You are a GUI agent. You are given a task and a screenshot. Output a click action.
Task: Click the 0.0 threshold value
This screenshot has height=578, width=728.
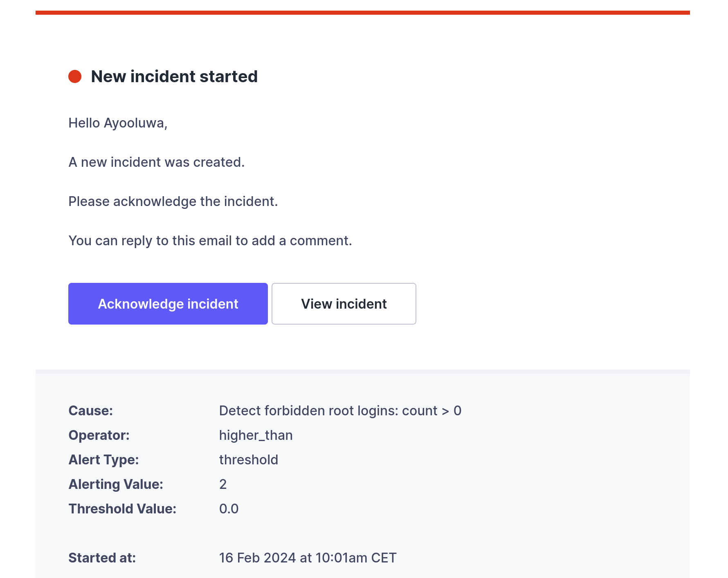tap(229, 509)
